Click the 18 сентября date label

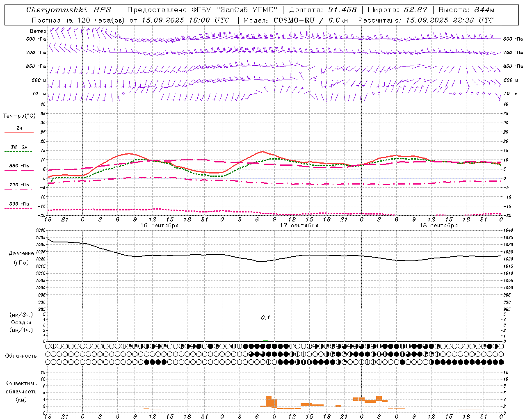pos(438,226)
